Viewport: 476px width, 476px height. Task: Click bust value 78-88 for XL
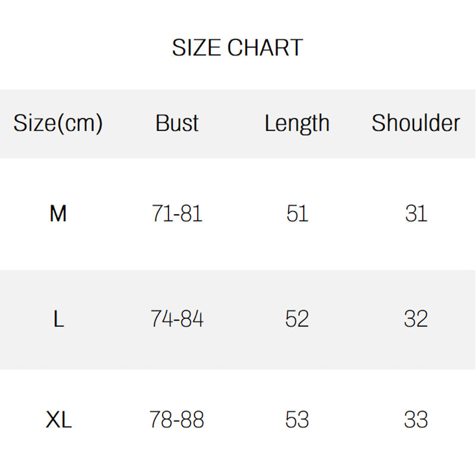coord(177,420)
